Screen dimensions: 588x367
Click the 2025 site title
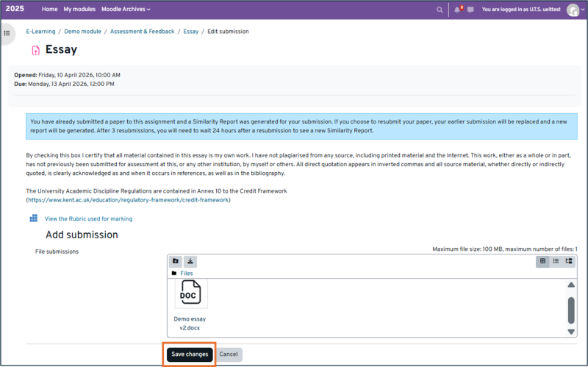pyautogui.click(x=15, y=9)
